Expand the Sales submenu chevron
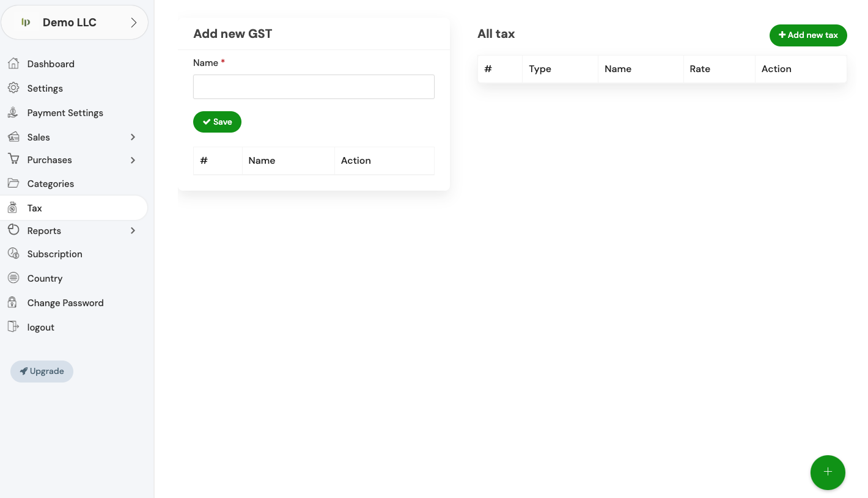868x498 pixels. click(x=133, y=137)
